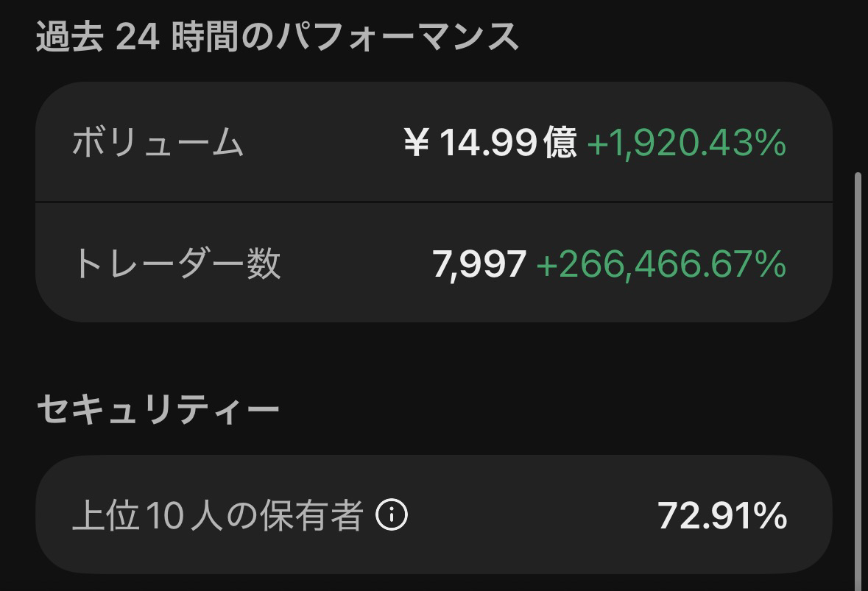Click empty space between ボリューム label and ¥

tap(324, 142)
